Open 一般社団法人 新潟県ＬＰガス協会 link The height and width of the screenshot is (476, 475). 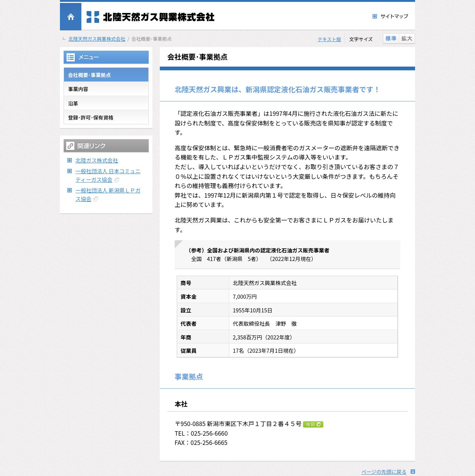pyautogui.click(x=108, y=195)
